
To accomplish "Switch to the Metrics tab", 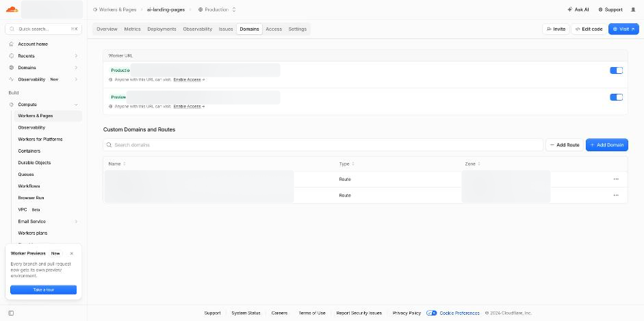I will [x=132, y=29].
